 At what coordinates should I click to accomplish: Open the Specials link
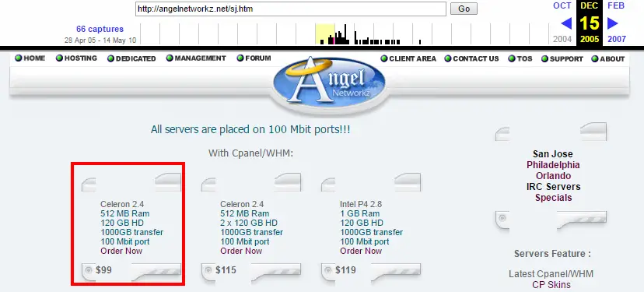click(553, 198)
